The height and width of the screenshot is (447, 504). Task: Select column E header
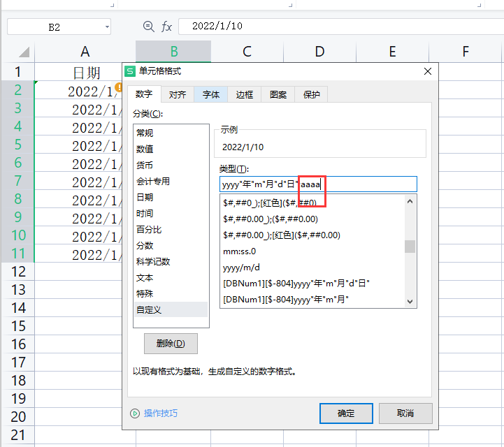[392, 52]
